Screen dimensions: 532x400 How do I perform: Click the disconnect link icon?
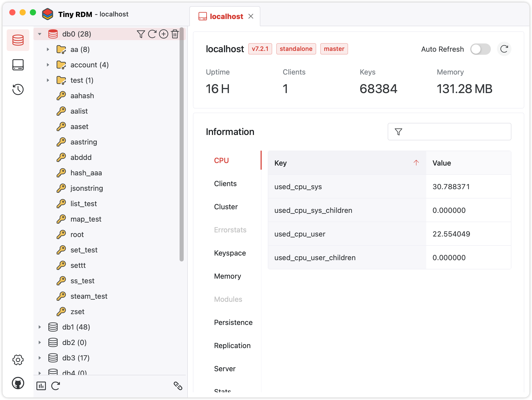click(x=178, y=386)
